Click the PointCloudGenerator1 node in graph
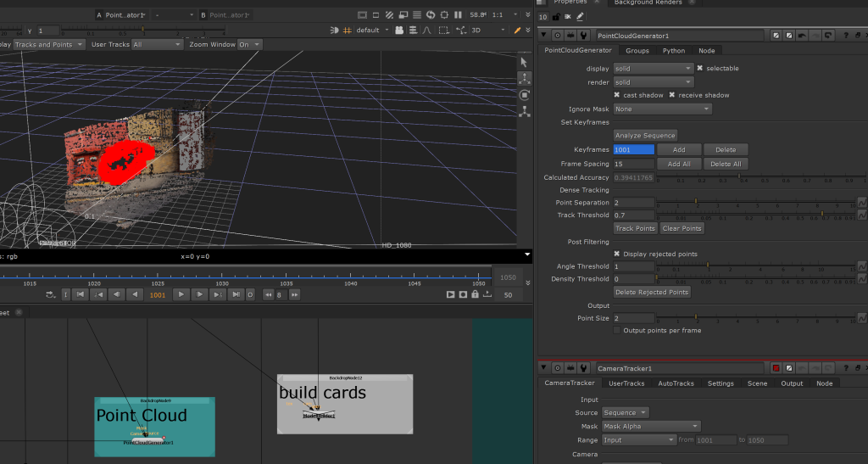Viewport: 868px width, 464px height. [x=147, y=443]
